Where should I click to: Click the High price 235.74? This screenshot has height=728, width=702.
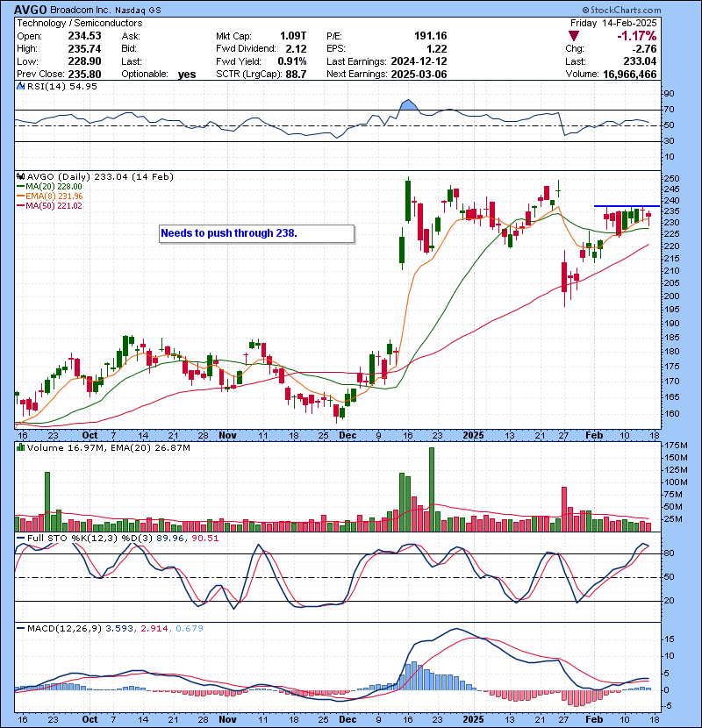point(84,49)
